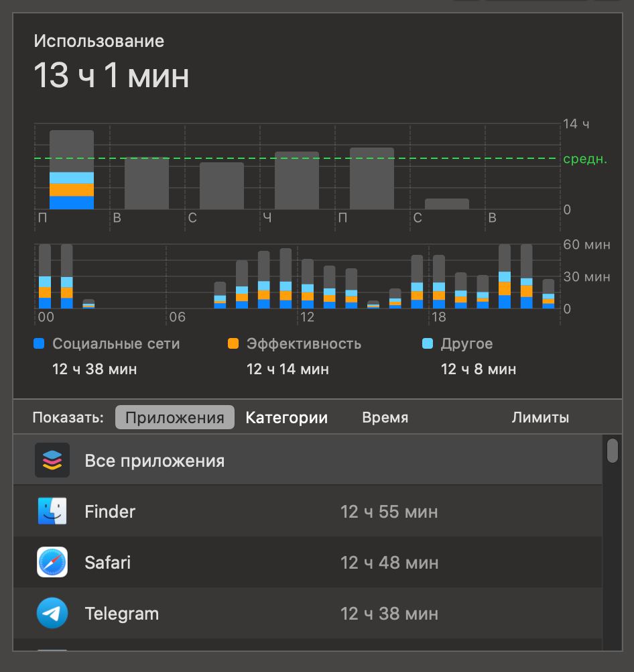Click the light-blue Другое legend swatch
The image size is (634, 672).
coord(428,343)
